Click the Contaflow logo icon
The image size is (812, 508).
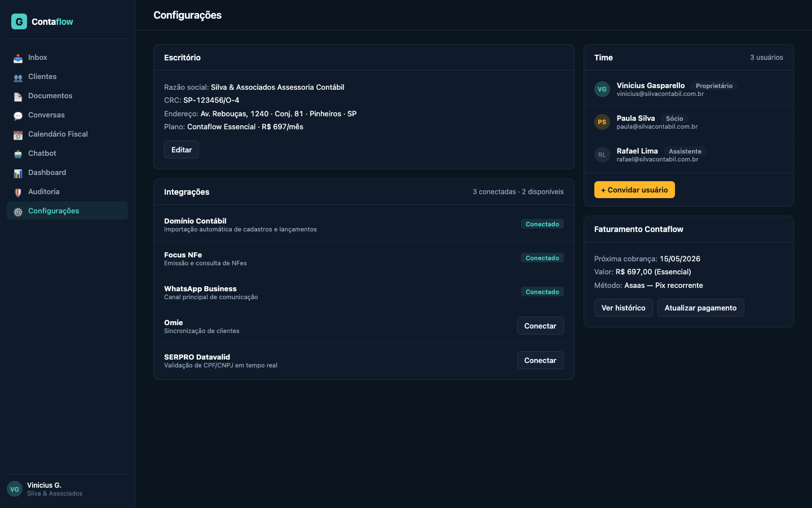[x=19, y=21]
